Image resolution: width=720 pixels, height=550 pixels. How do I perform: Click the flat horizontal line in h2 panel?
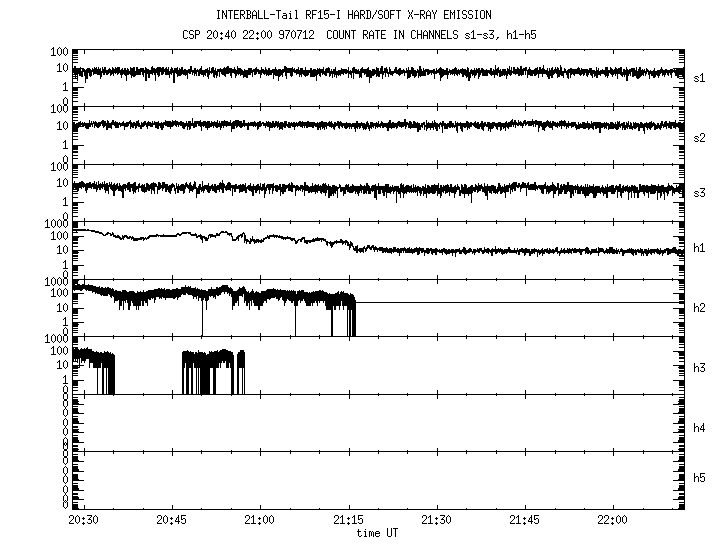[520, 302]
